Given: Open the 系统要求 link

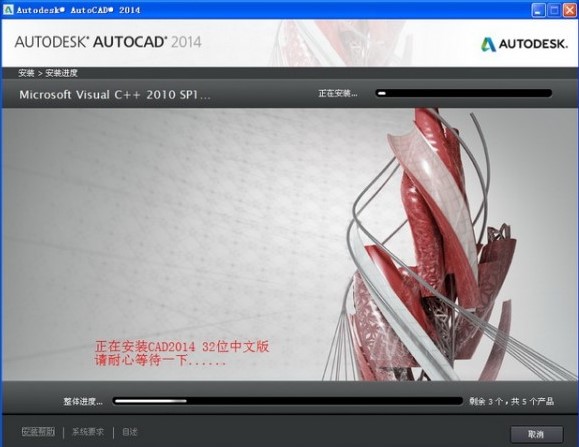Looking at the screenshot, I should [x=88, y=431].
